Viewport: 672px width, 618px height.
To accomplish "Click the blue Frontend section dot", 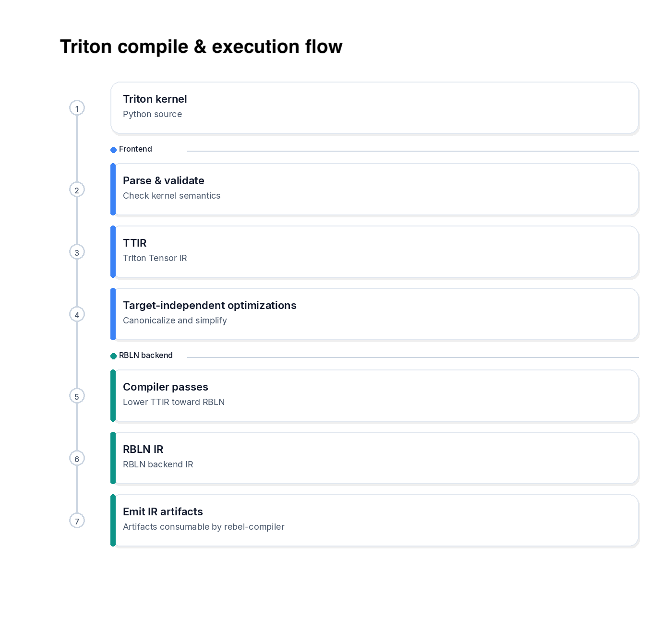I will (114, 150).
